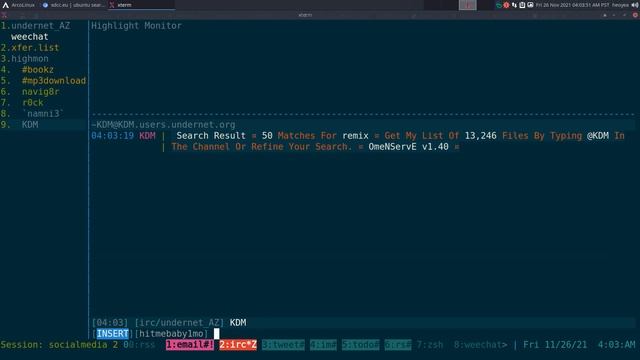Click the KDM@KDM.users.undernet.org host line
Screen dimensions: 640x360
tap(163, 125)
